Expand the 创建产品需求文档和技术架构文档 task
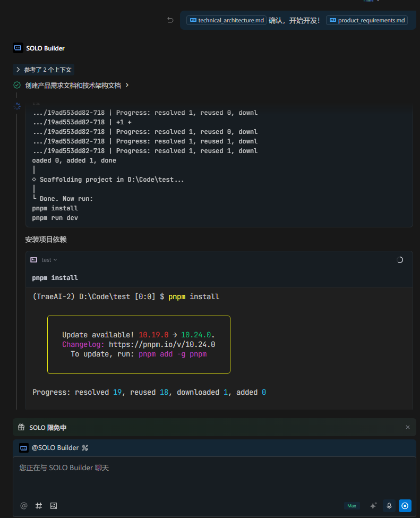The height and width of the screenshot is (518, 420). pos(72,85)
